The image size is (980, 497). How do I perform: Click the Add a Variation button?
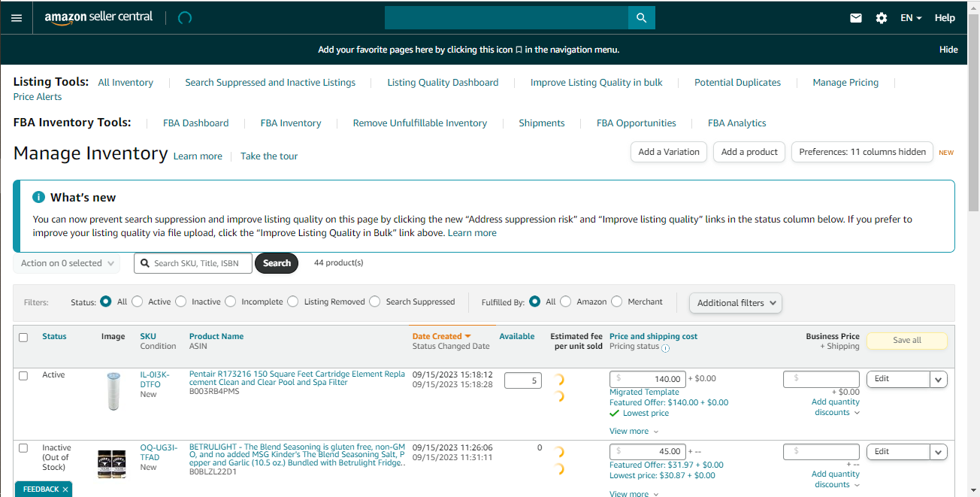click(669, 152)
